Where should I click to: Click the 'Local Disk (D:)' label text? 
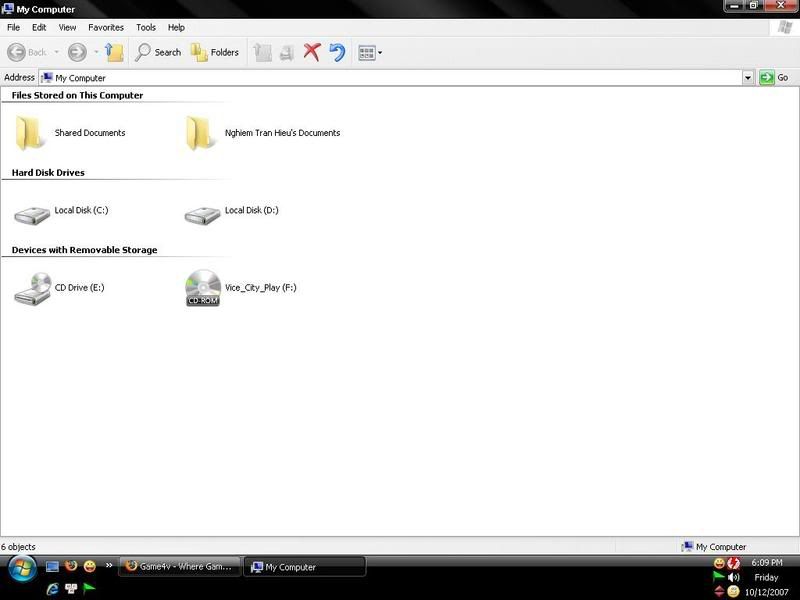click(252, 210)
